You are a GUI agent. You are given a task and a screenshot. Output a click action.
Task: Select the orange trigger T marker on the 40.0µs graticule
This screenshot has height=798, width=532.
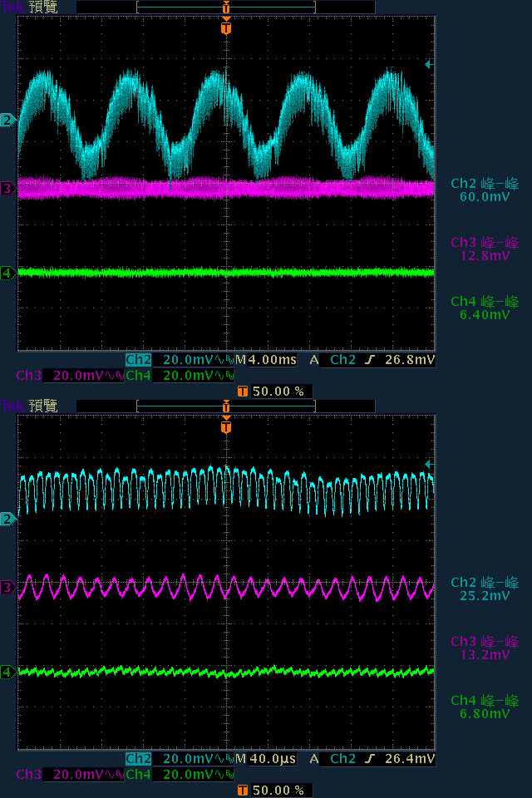(x=226, y=426)
